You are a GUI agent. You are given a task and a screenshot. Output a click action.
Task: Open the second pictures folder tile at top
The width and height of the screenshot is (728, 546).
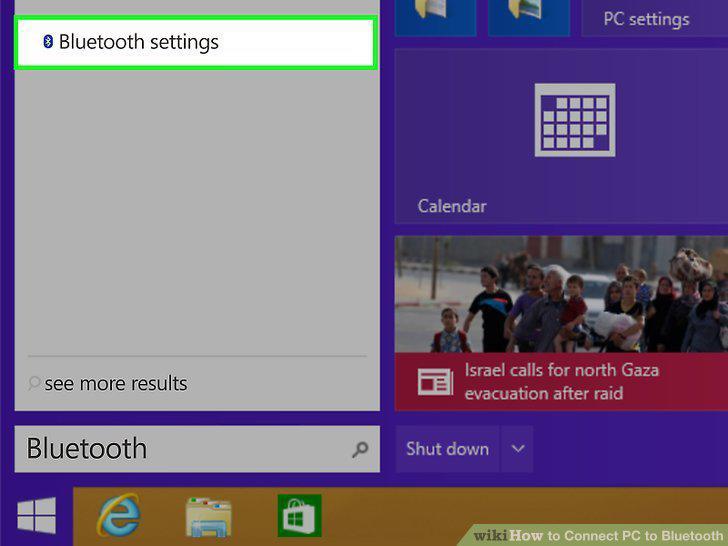[x=529, y=18]
